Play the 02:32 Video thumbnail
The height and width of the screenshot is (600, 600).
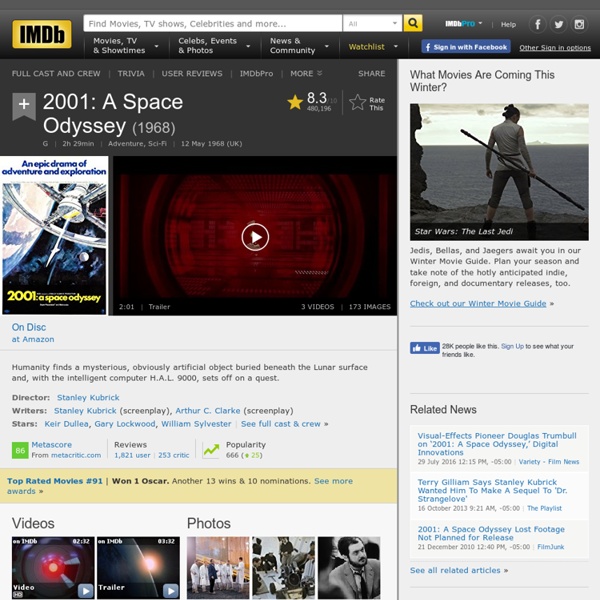click(x=53, y=567)
